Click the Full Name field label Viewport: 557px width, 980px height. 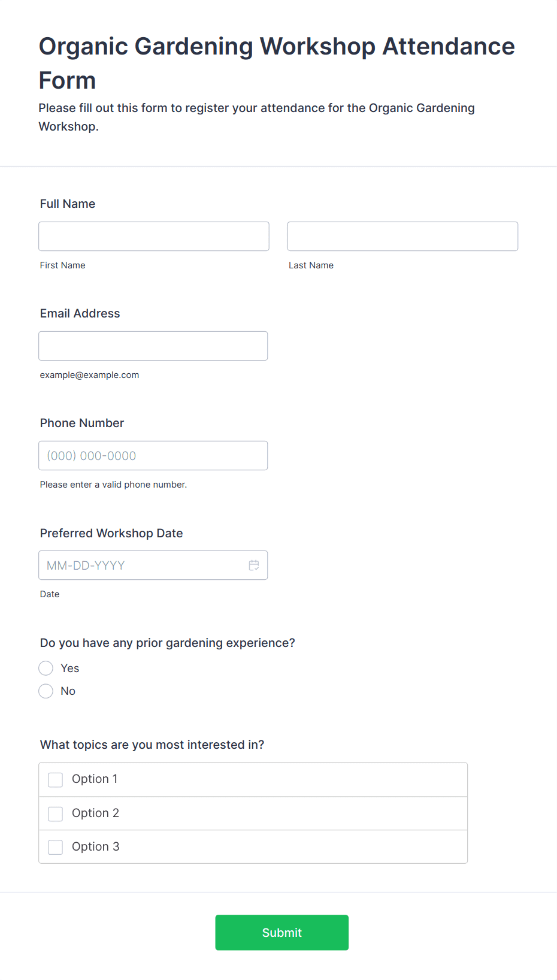[x=68, y=204]
